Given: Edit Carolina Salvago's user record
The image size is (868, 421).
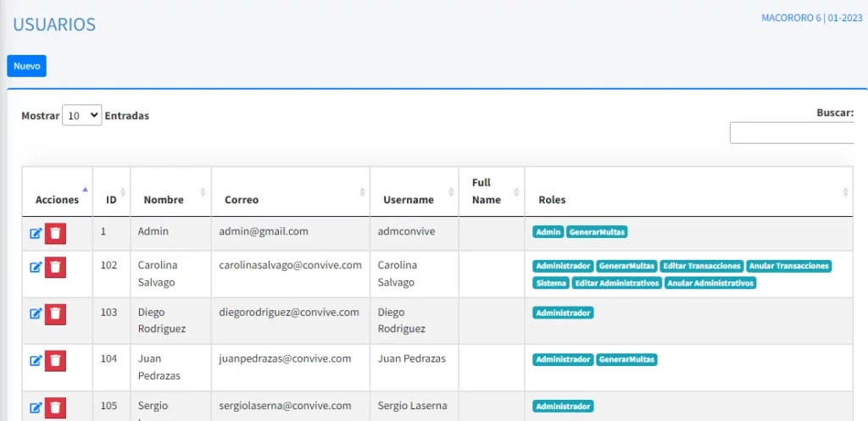Looking at the screenshot, I should click(x=36, y=267).
